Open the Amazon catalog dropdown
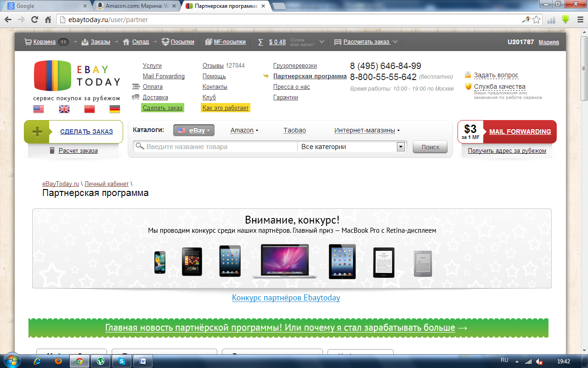Viewport: 588px width, 368px height. (244, 131)
